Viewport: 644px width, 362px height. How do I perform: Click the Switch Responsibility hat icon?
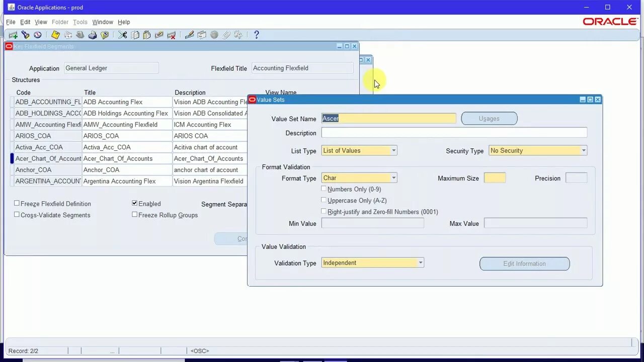[80, 35]
